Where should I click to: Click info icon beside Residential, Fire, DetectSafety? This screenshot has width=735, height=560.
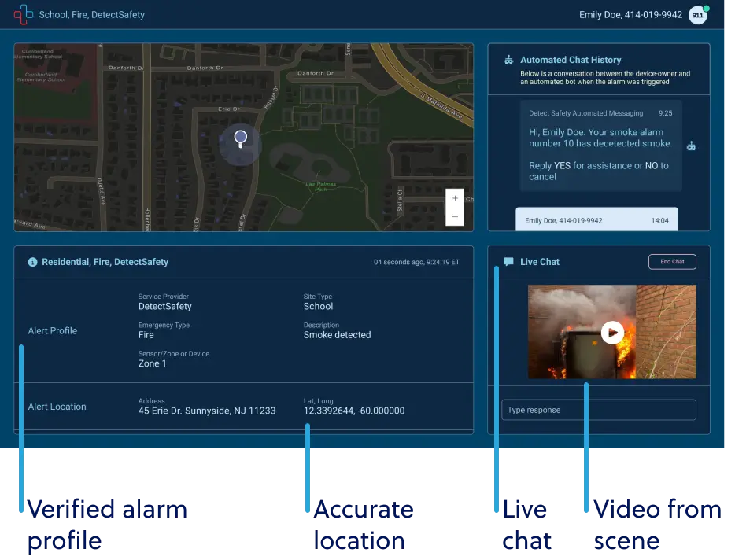pyautogui.click(x=32, y=262)
